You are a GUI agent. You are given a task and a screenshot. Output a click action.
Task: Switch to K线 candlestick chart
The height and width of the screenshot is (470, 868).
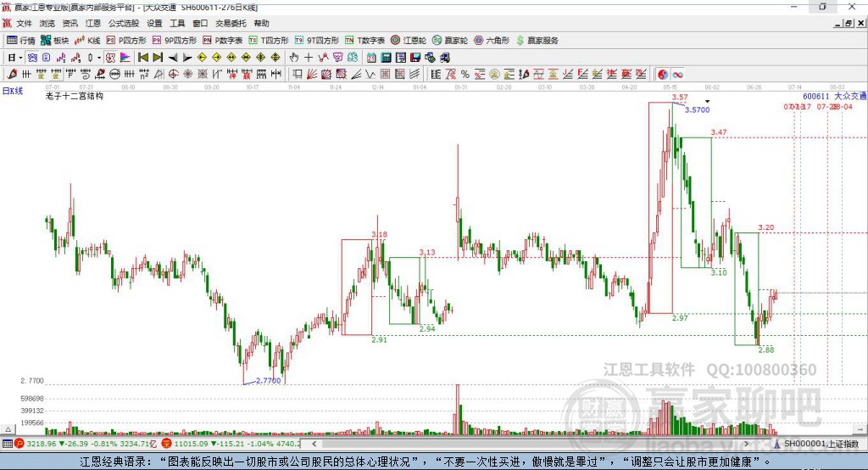click(x=87, y=41)
